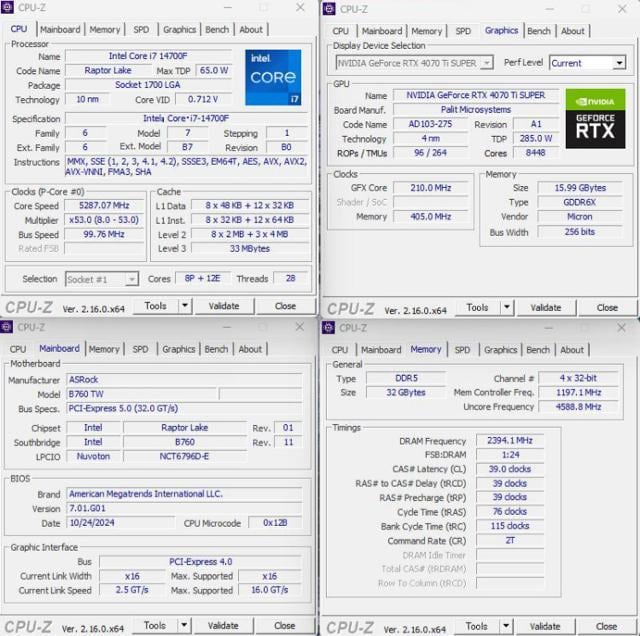Click the CPU Microcode value 0x12B
Viewport: 640px width, 636px height.
pos(275,523)
